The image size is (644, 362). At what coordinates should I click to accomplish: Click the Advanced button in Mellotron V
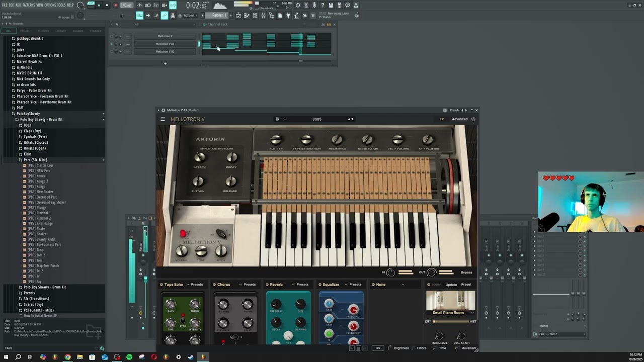[459, 119]
